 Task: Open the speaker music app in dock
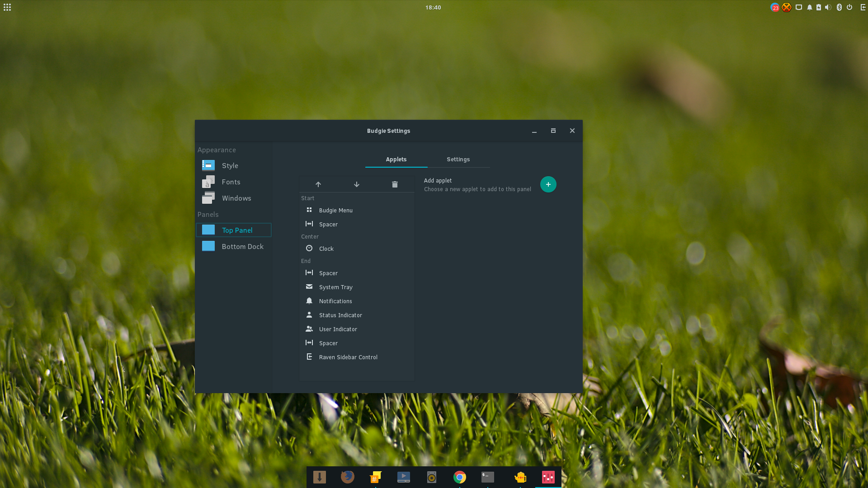432,477
